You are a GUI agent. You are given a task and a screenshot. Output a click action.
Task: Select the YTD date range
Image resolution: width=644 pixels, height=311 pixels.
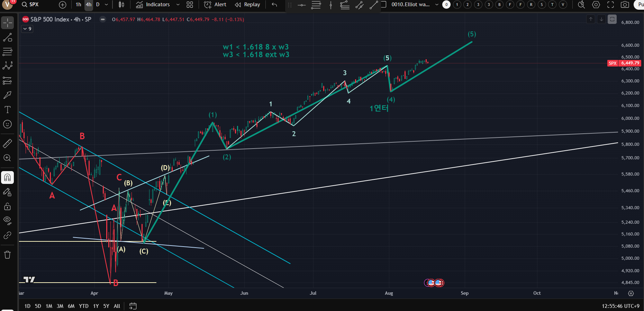pyautogui.click(x=83, y=306)
